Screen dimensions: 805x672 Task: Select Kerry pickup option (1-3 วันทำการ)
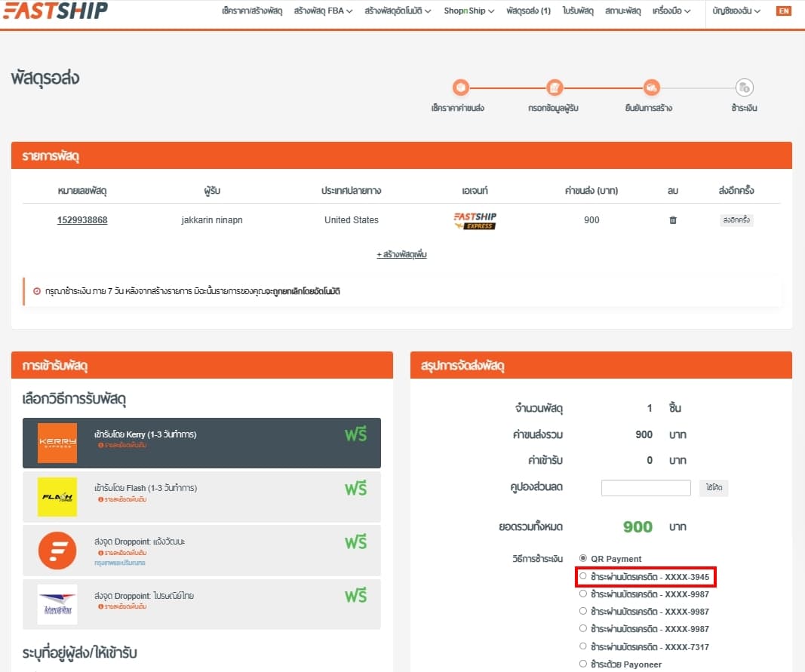coord(201,443)
